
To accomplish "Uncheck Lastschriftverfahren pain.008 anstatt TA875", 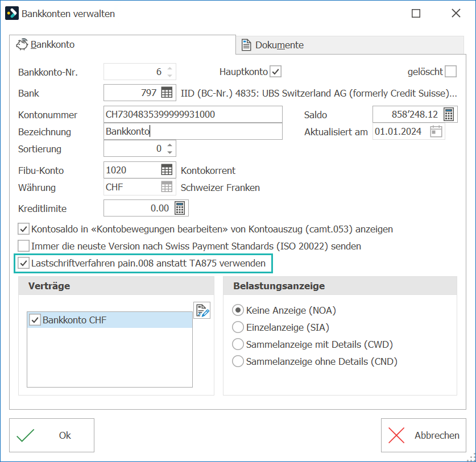I will click(24, 263).
